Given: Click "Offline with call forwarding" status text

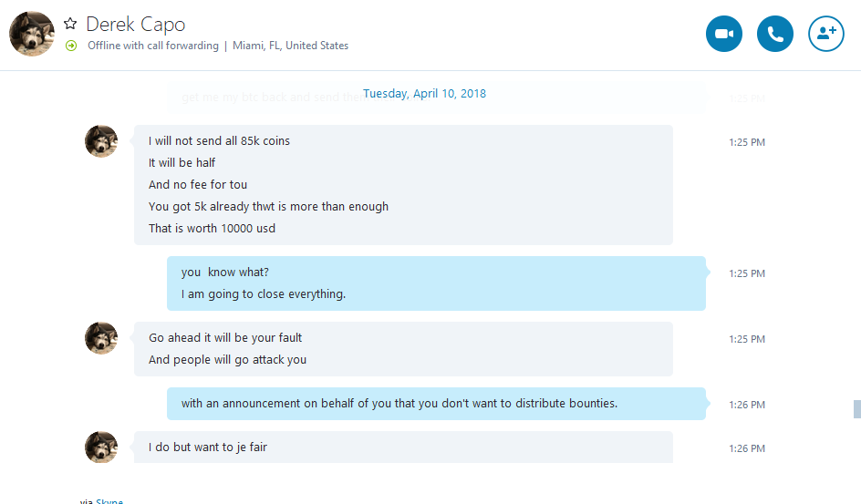Looking at the screenshot, I should click(x=153, y=46).
